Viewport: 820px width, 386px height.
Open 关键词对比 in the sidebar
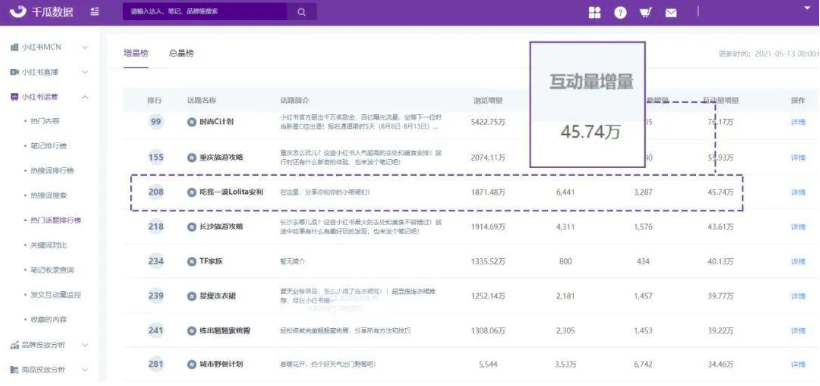pyautogui.click(x=49, y=245)
